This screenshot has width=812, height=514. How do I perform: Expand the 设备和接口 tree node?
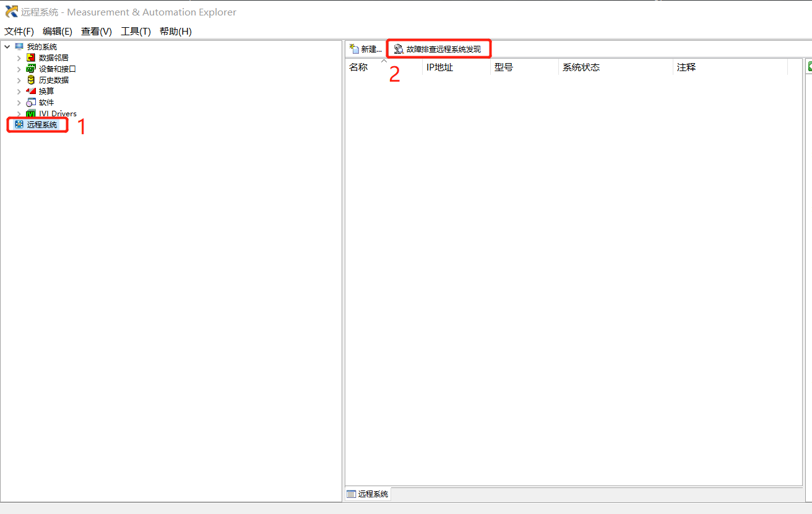point(19,69)
